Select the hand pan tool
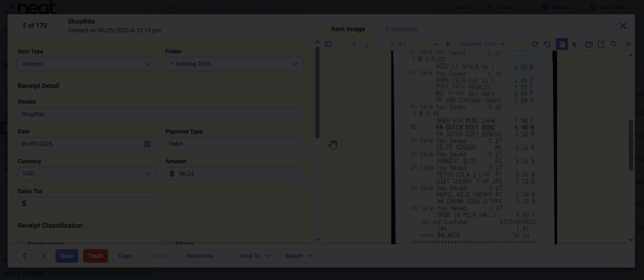This screenshot has width=644, height=280. click(x=562, y=44)
